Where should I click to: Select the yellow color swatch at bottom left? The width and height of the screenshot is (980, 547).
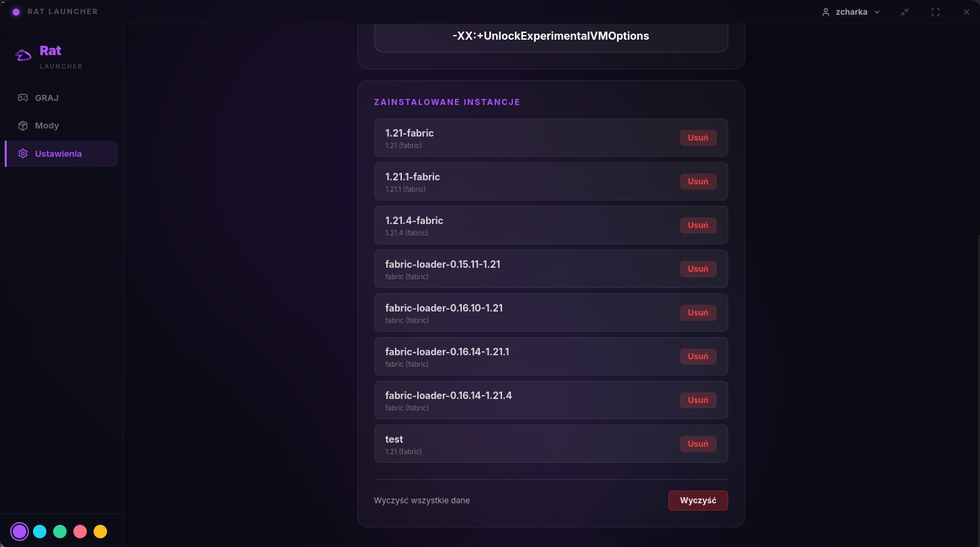(100, 531)
